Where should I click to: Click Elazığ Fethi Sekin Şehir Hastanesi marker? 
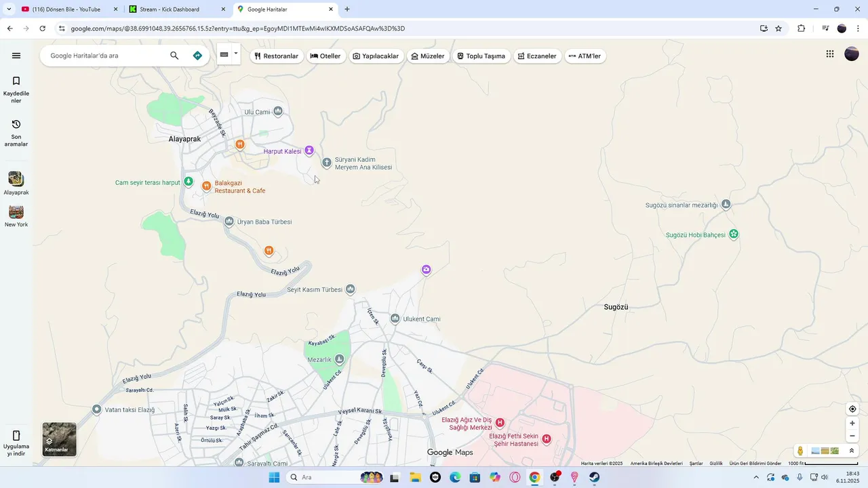pos(546,439)
